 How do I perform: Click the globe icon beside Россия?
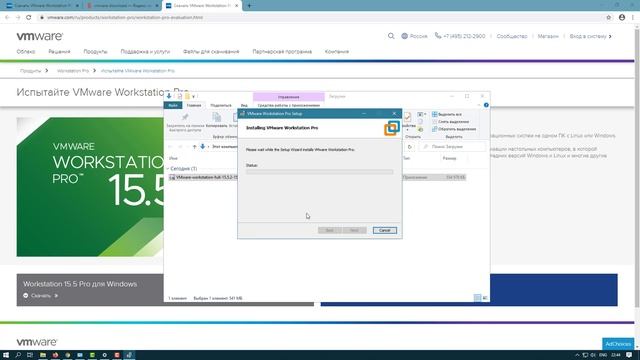pos(404,36)
